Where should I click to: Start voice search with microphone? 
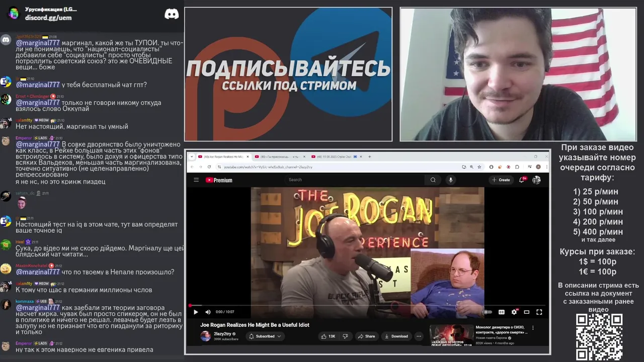450,180
